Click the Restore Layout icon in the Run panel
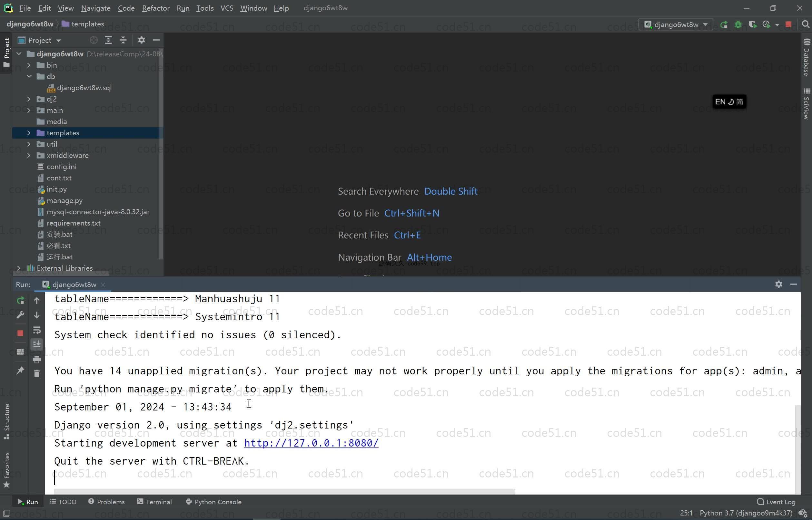 [x=20, y=352]
